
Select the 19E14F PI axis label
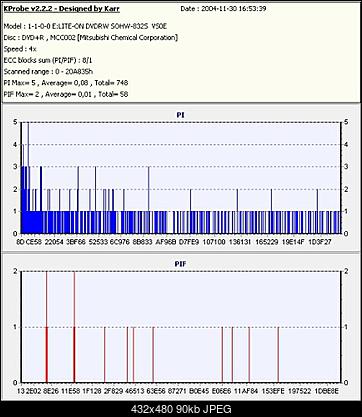pos(293,242)
